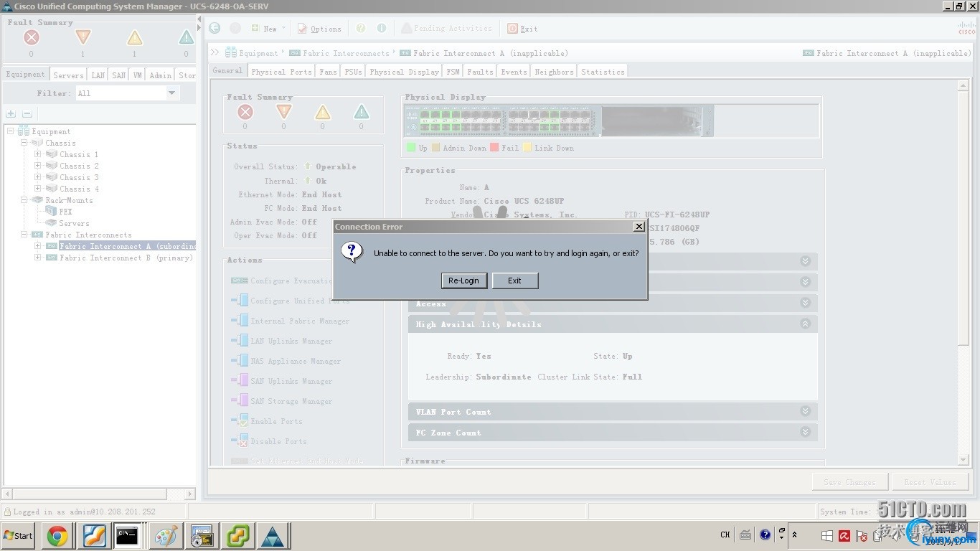This screenshot has height=551, width=980.
Task: Open the New menu in toolbar
Action: (x=268, y=29)
